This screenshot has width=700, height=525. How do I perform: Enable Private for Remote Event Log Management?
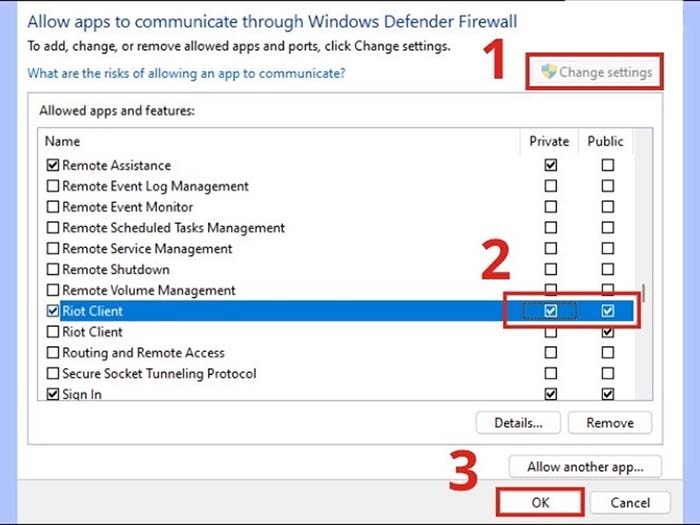click(550, 186)
